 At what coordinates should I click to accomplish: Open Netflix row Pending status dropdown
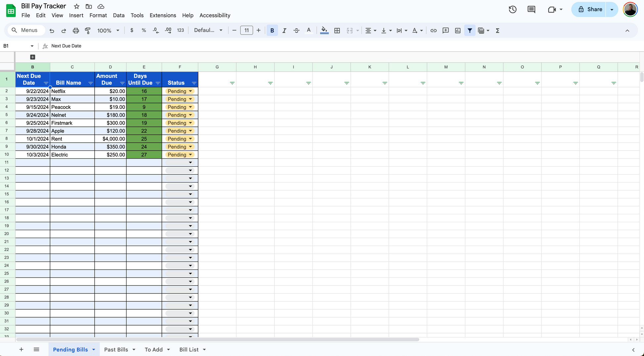coord(190,91)
